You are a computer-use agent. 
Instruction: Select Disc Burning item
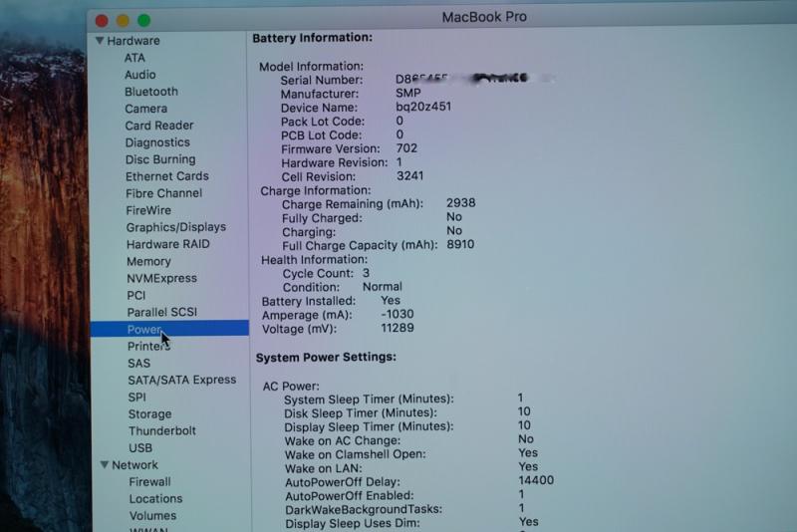160,159
